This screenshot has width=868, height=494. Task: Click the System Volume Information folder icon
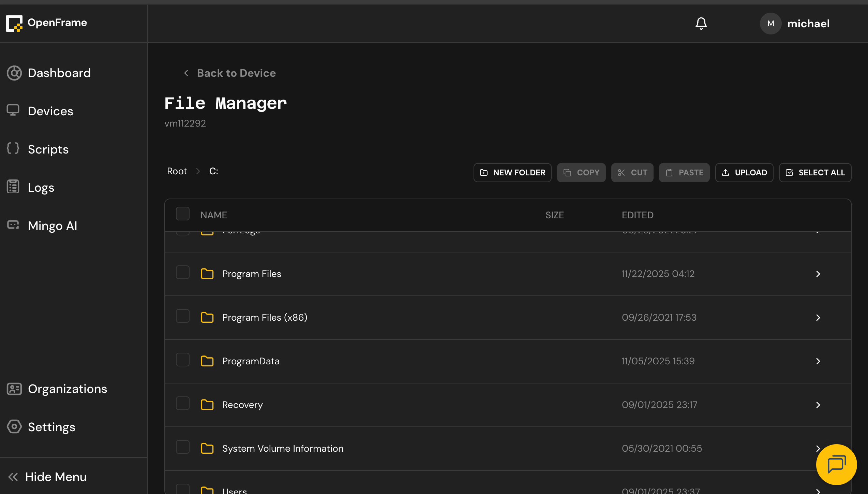click(x=207, y=448)
